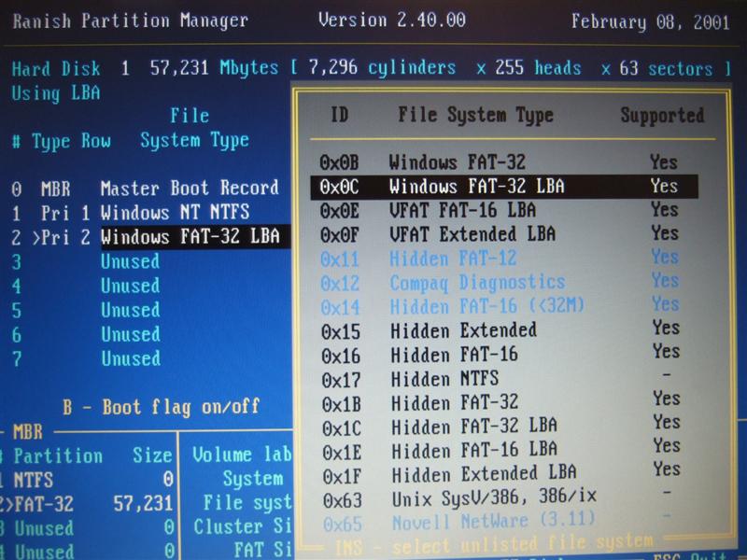Choose 0x12 Compaq Diagnostics type
The height and width of the screenshot is (560, 747).
click(500, 282)
